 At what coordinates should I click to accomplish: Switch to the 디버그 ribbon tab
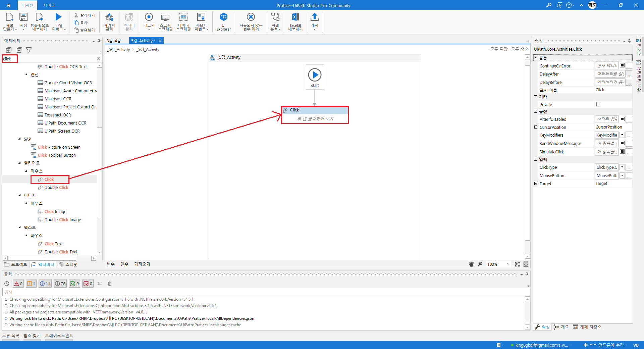(49, 5)
